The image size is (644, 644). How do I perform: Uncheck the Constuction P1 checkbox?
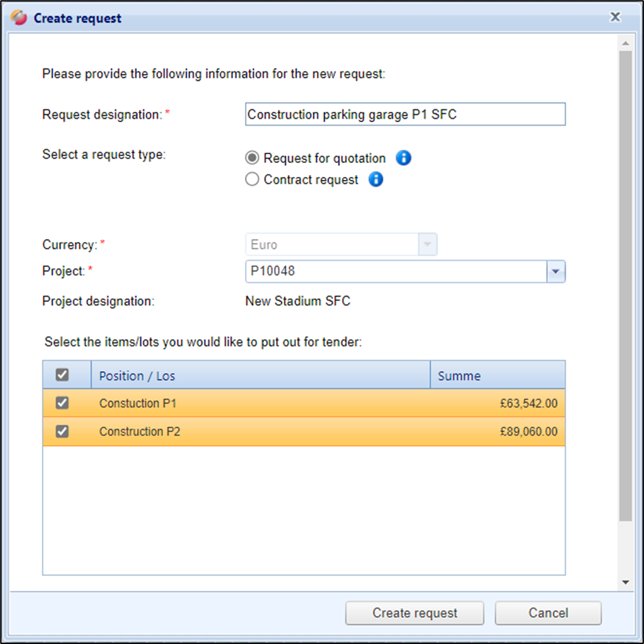[62, 403]
